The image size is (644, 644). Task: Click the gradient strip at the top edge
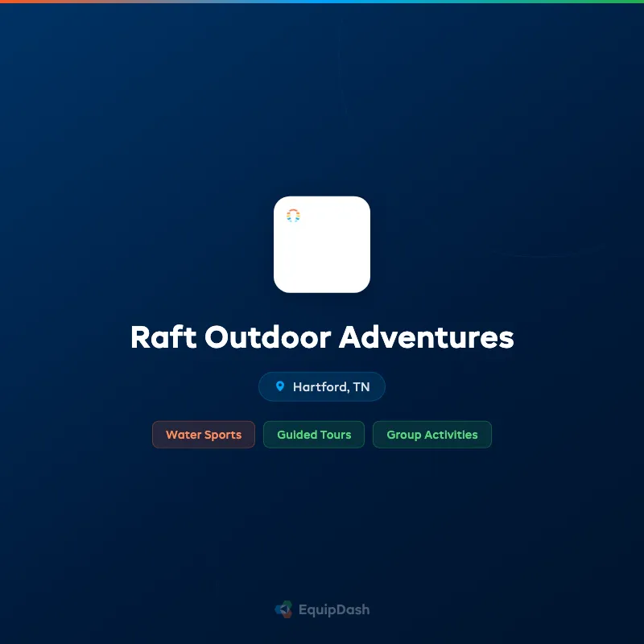(322, 2)
